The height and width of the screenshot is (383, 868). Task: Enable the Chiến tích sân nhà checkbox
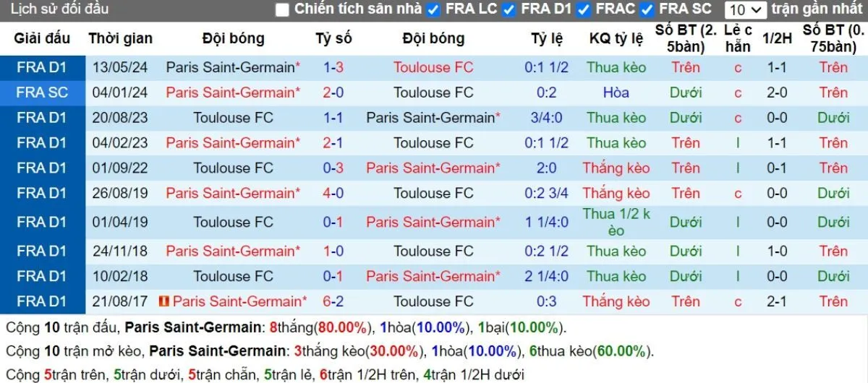coord(282,9)
